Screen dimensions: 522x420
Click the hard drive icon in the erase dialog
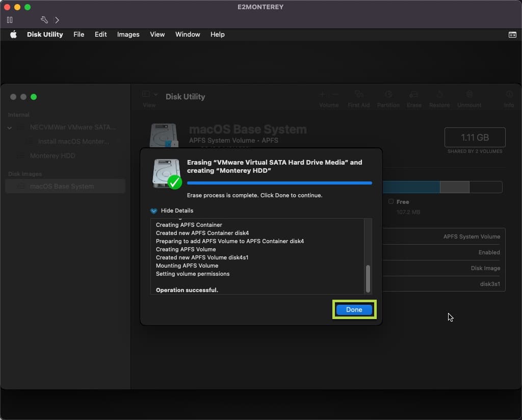(x=167, y=174)
